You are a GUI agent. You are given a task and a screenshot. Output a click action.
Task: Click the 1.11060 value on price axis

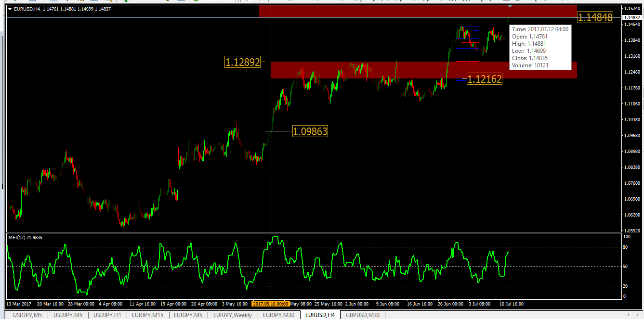tap(631, 104)
